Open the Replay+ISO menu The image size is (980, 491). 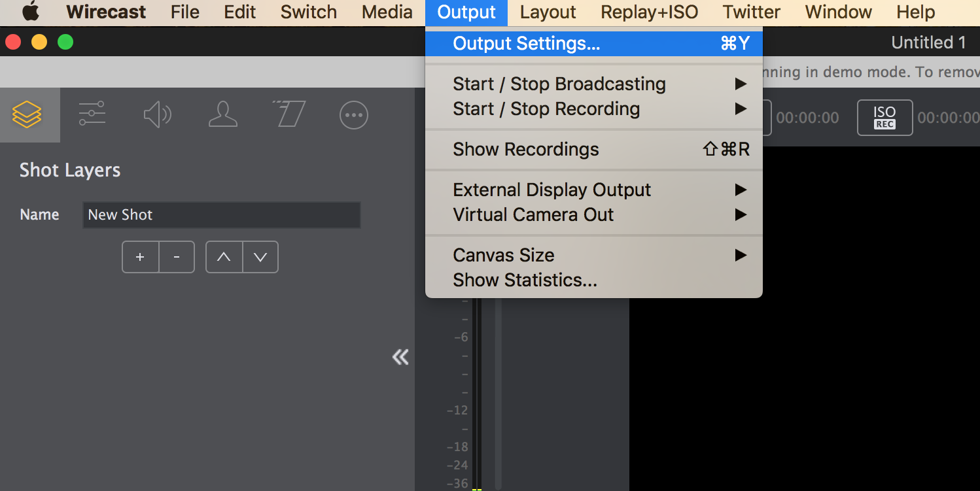click(650, 12)
